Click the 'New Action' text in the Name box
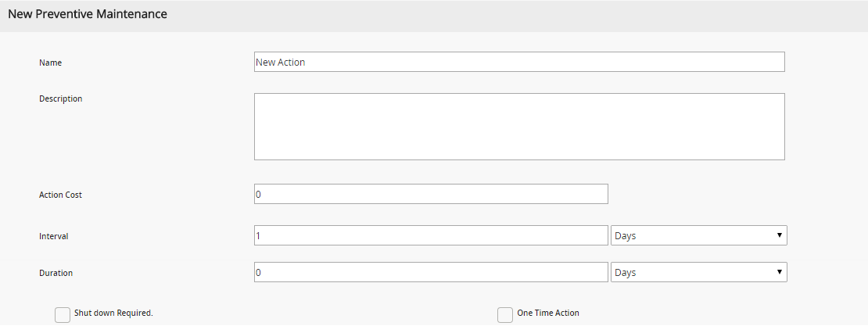Image resolution: width=868 pixels, height=326 pixels. (280, 62)
